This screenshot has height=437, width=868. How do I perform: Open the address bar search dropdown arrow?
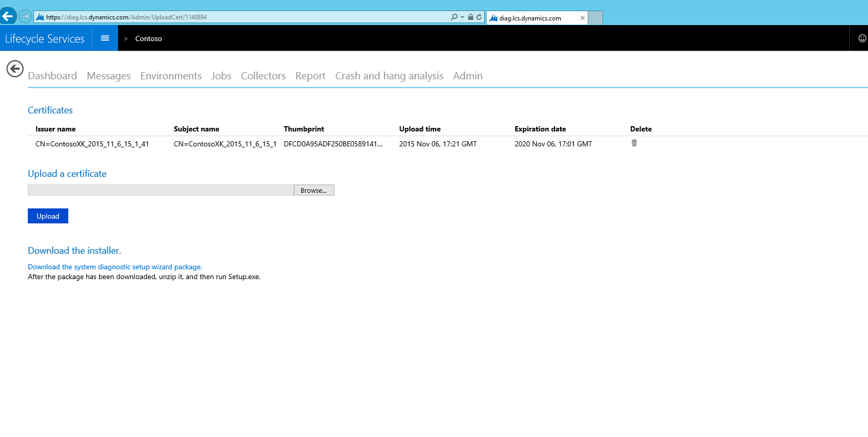462,17
